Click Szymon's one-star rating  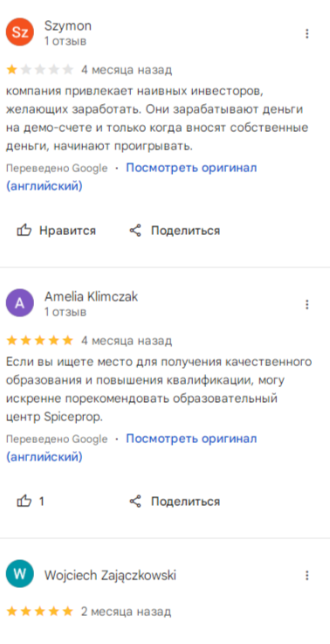coord(40,70)
